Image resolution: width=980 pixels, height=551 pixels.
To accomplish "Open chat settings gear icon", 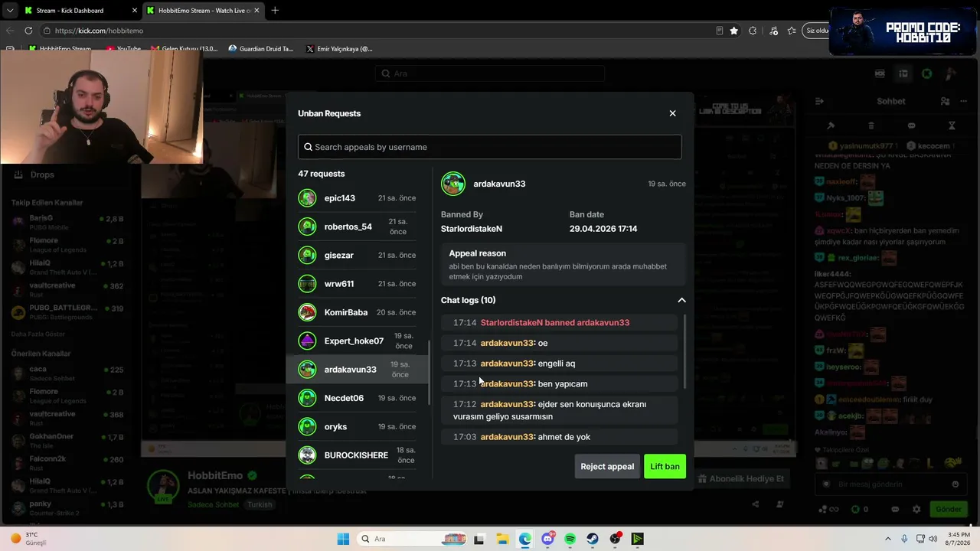I will coord(916,509).
